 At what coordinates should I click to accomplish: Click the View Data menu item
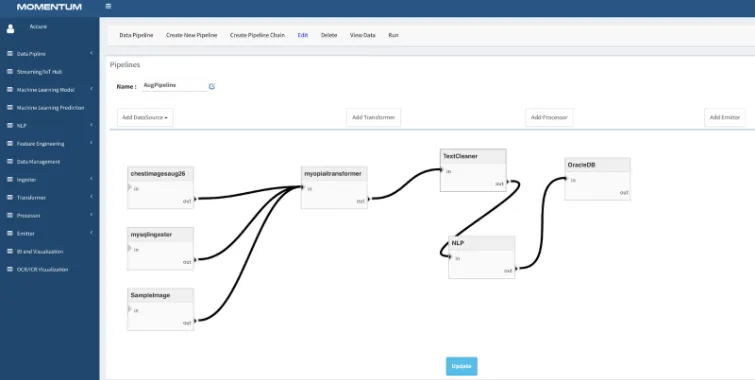pyautogui.click(x=363, y=35)
